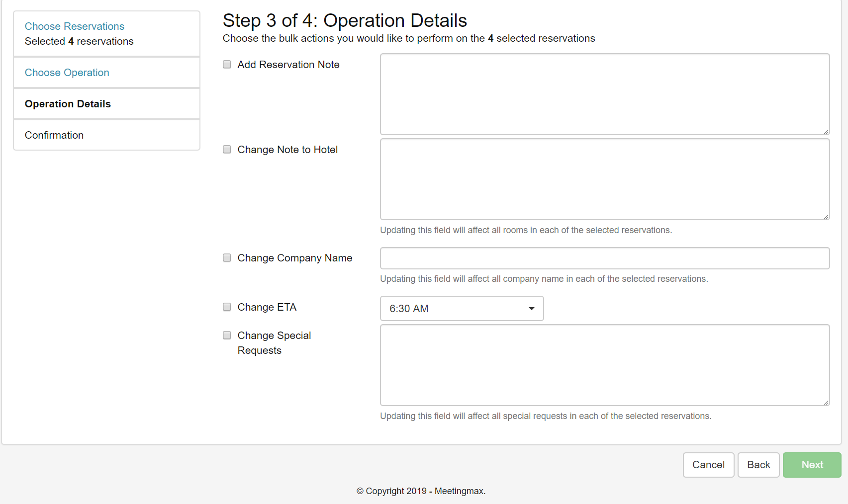Viewport: 848px width, 504px height.
Task: Enable the Add Reservation Note checkbox
Action: (x=227, y=65)
